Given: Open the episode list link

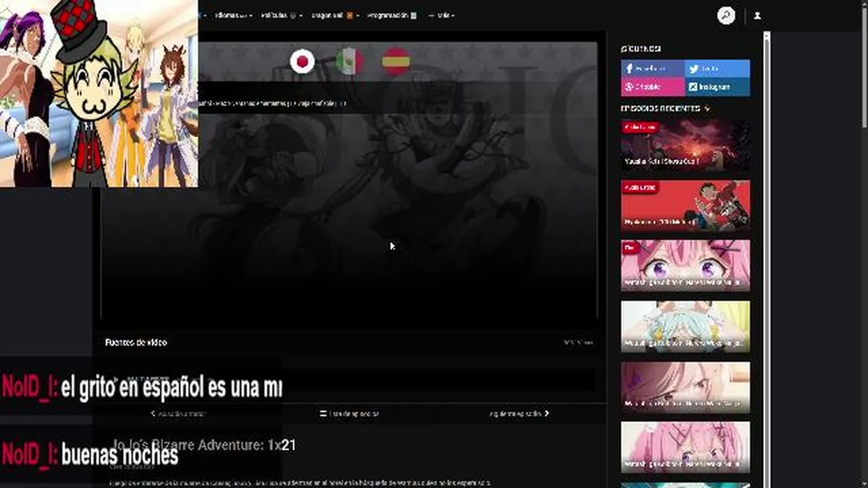Looking at the screenshot, I should pyautogui.click(x=350, y=413).
